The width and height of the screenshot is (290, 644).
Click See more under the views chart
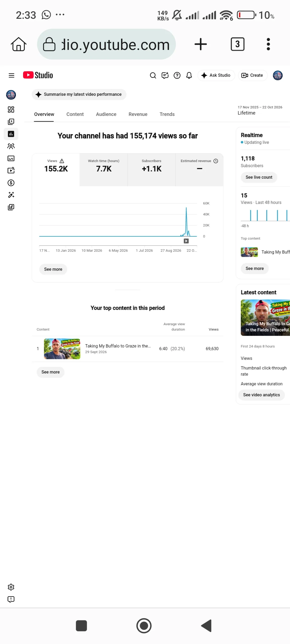[53, 269]
